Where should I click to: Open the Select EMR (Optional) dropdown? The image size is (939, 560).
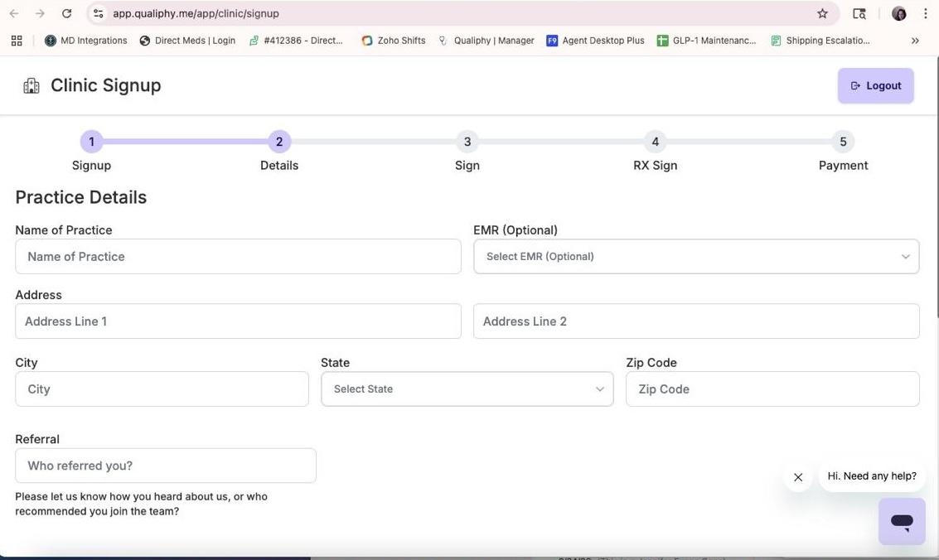pyautogui.click(x=696, y=257)
